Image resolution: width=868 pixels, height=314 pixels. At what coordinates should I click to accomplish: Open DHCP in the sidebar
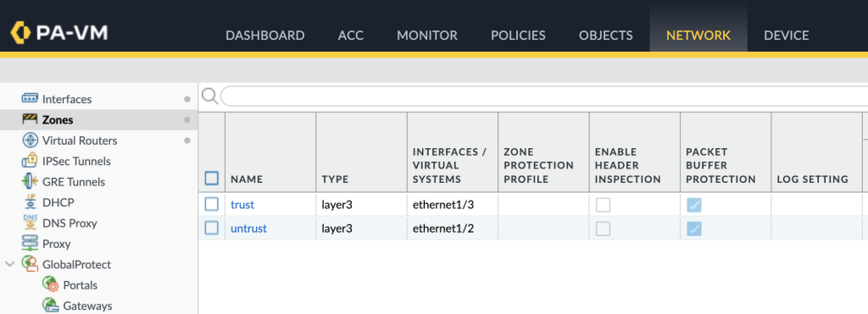(x=58, y=202)
